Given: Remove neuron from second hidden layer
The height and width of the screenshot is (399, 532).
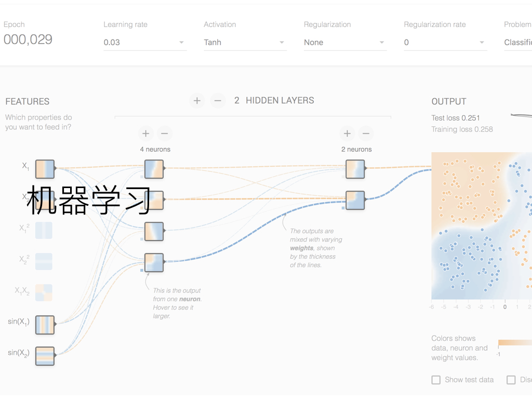Looking at the screenshot, I should pyautogui.click(x=366, y=134).
